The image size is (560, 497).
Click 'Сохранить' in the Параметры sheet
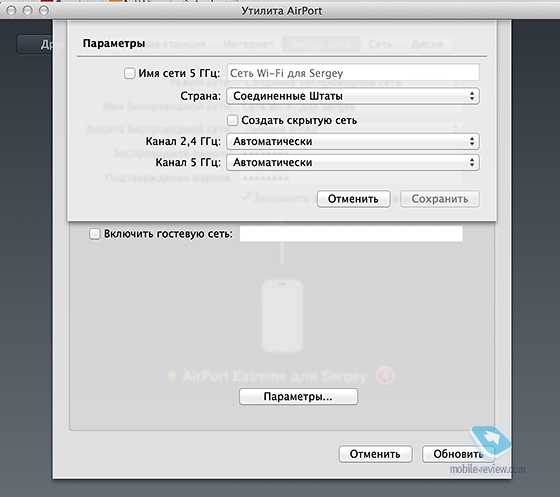point(440,199)
